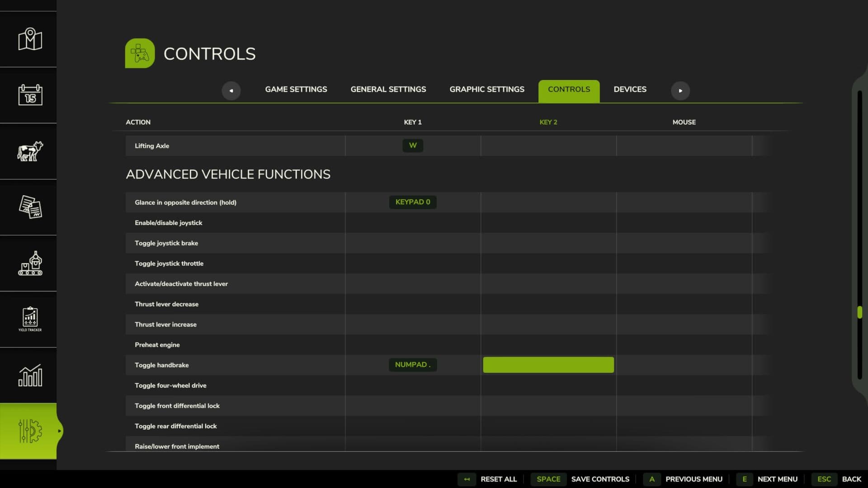
Task: Open the production chains factory icon
Action: click(x=30, y=263)
